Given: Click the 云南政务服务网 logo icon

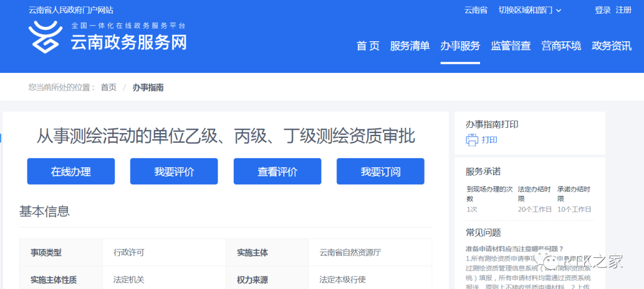Looking at the screenshot, I should (45, 36).
